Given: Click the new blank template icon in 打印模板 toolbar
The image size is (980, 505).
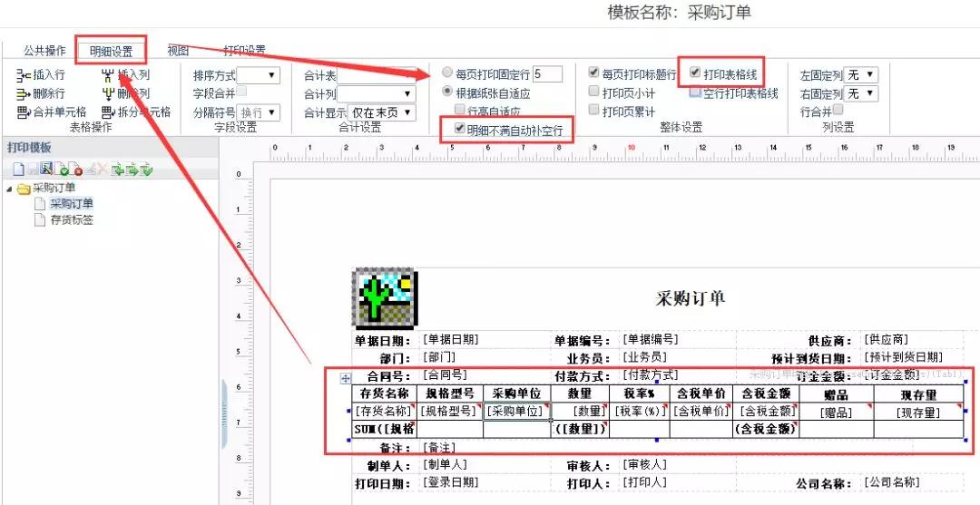Looking at the screenshot, I should pyautogui.click(x=19, y=170).
